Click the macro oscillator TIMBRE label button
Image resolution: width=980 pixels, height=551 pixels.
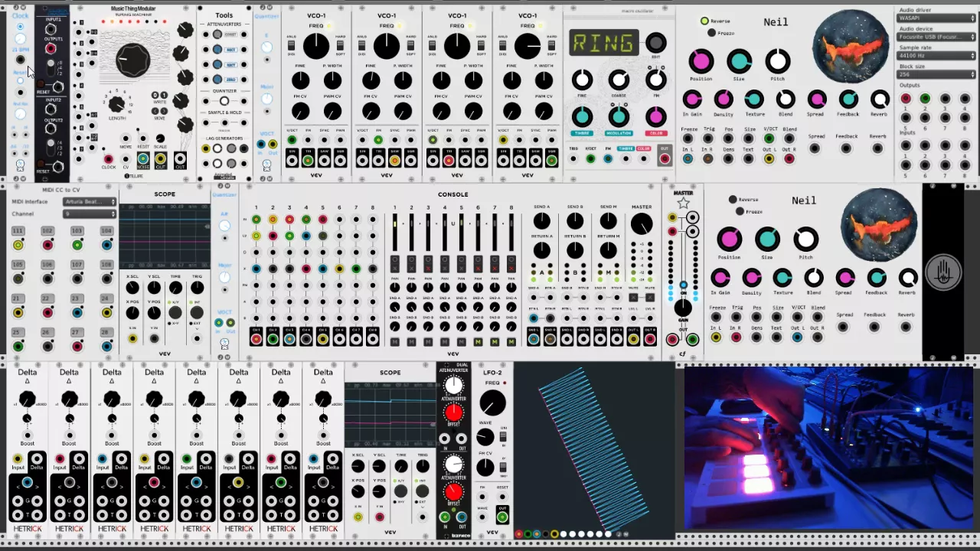[x=582, y=133]
